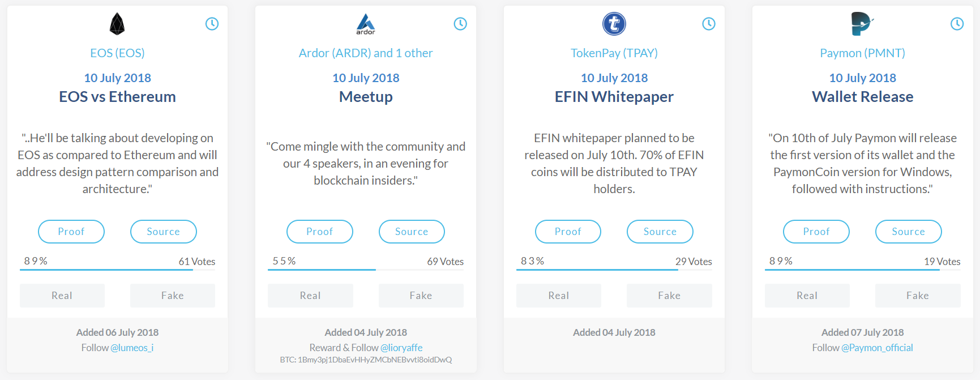Click the Ardor logo icon

pyautogui.click(x=366, y=24)
